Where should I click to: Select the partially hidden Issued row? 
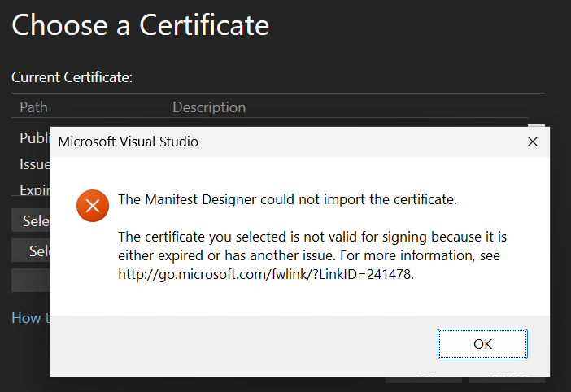tap(35, 164)
